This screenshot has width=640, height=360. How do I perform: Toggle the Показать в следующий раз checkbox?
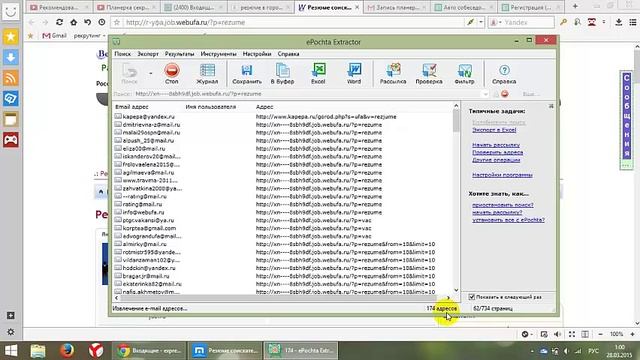point(471,297)
